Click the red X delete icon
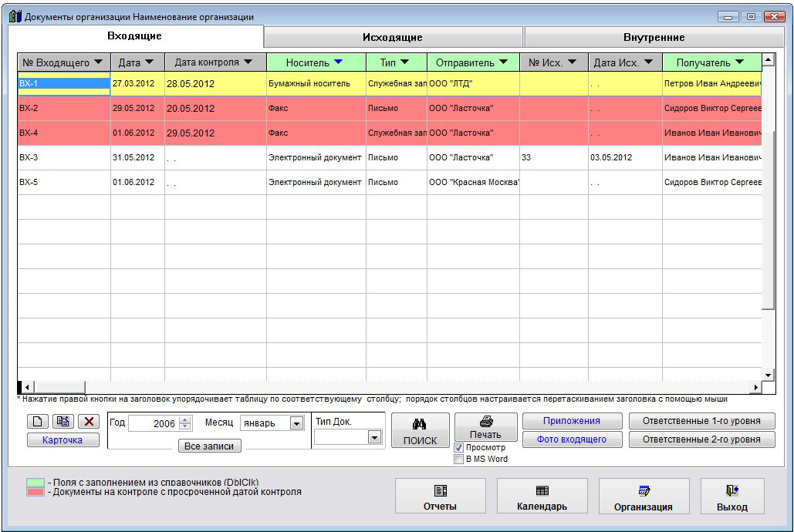794x532 pixels. [x=89, y=422]
